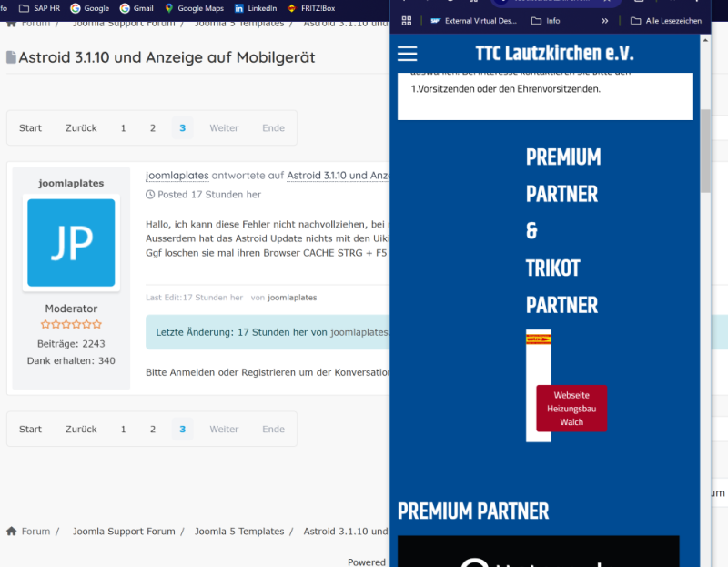The height and width of the screenshot is (567, 728).
Task: Click the document icon beside the topic title
Action: [11, 57]
